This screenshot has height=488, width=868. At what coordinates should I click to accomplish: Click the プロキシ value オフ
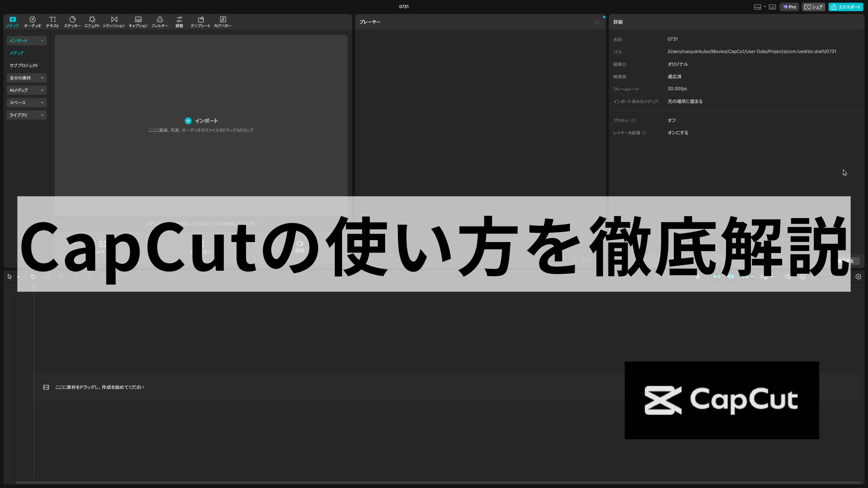pos(672,120)
